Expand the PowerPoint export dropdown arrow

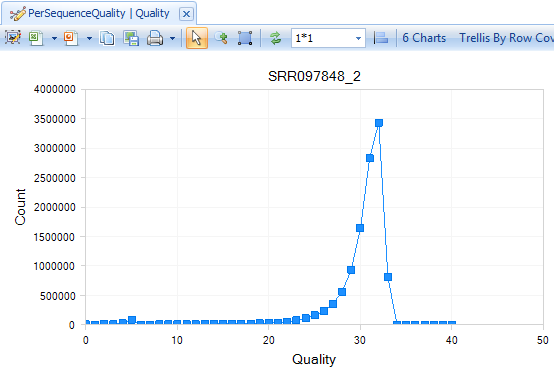89,38
